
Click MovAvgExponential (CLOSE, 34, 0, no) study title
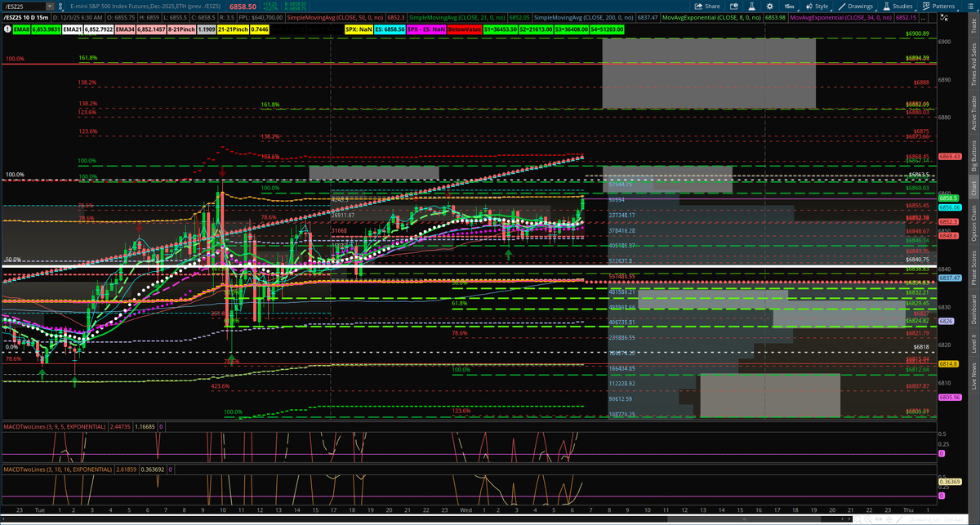(840, 17)
